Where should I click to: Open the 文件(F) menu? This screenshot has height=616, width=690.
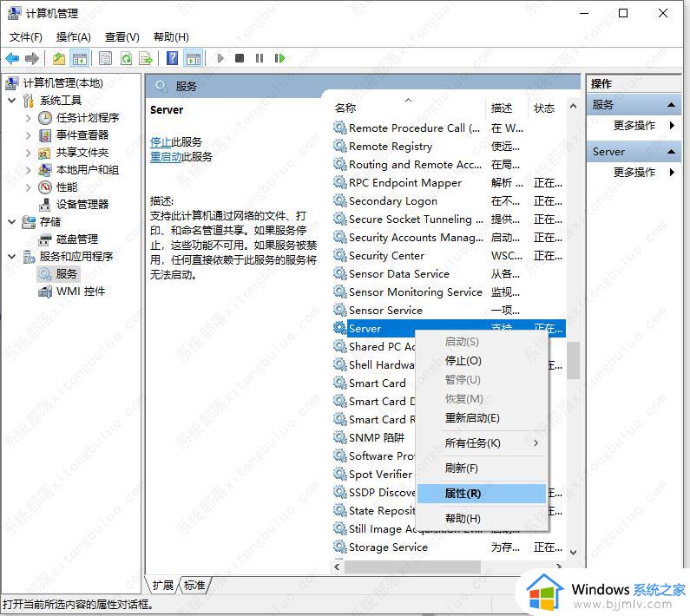pyautogui.click(x=26, y=37)
